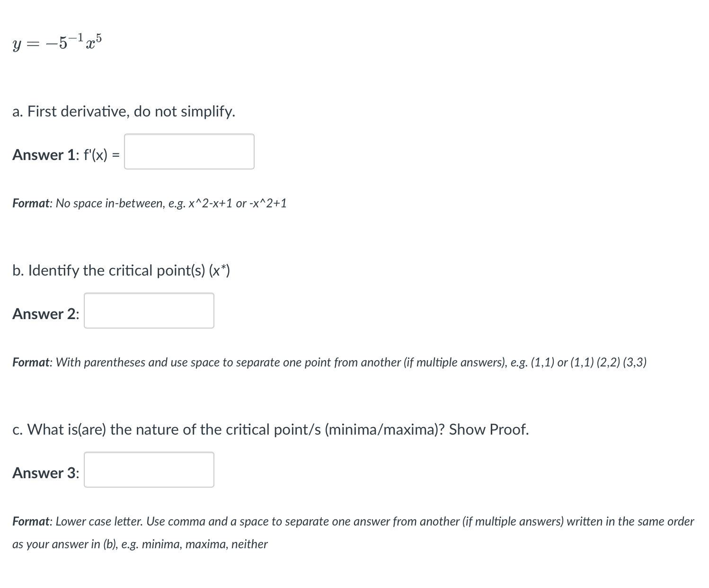Click the heading for part b
709x588 pixels.
click(x=121, y=270)
